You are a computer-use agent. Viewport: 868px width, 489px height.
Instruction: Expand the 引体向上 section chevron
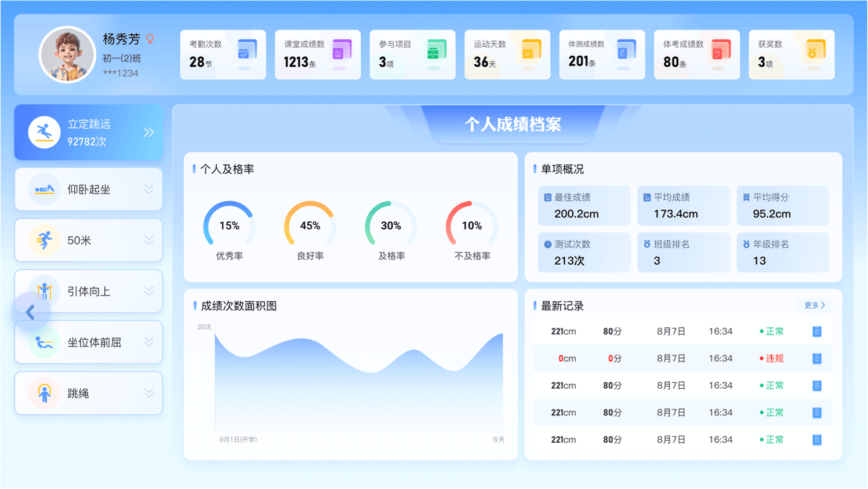click(x=148, y=291)
